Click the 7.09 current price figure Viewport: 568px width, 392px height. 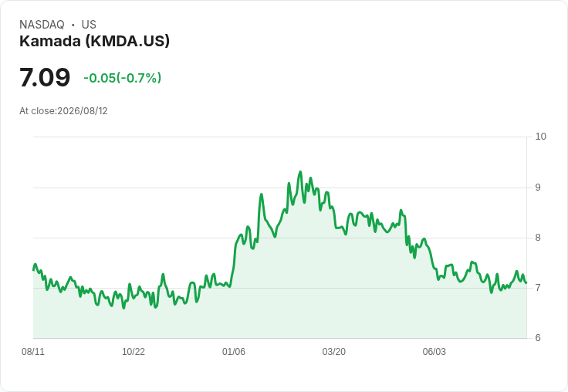[x=45, y=77]
